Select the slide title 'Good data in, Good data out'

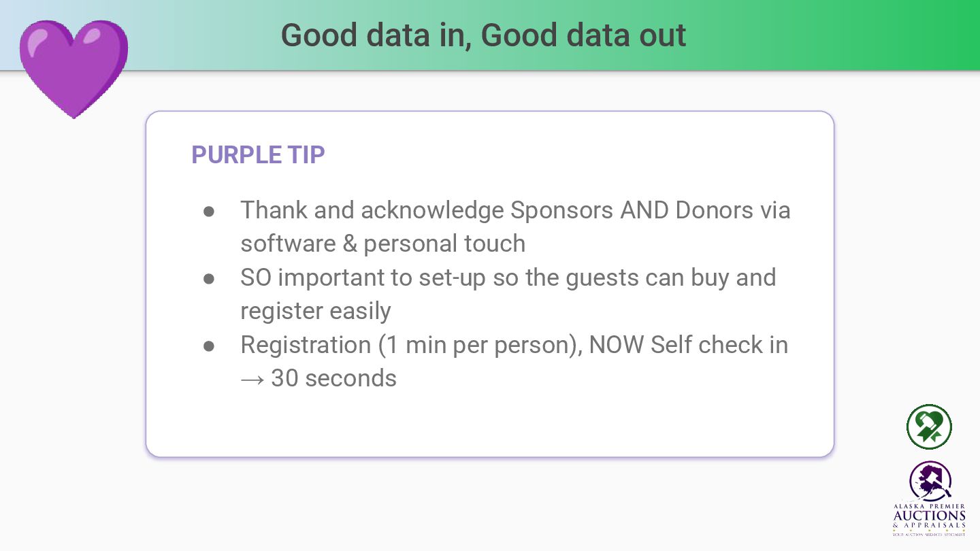483,35
